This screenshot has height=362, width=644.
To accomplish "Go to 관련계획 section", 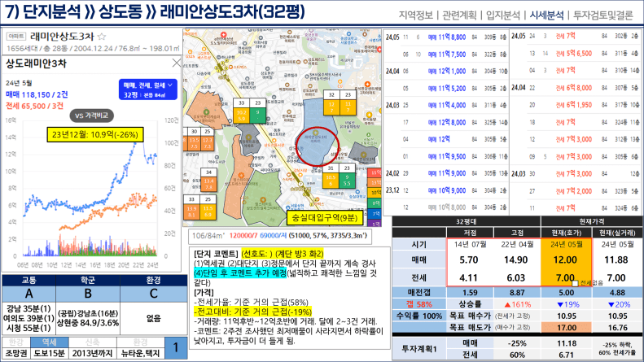I will click(459, 15).
